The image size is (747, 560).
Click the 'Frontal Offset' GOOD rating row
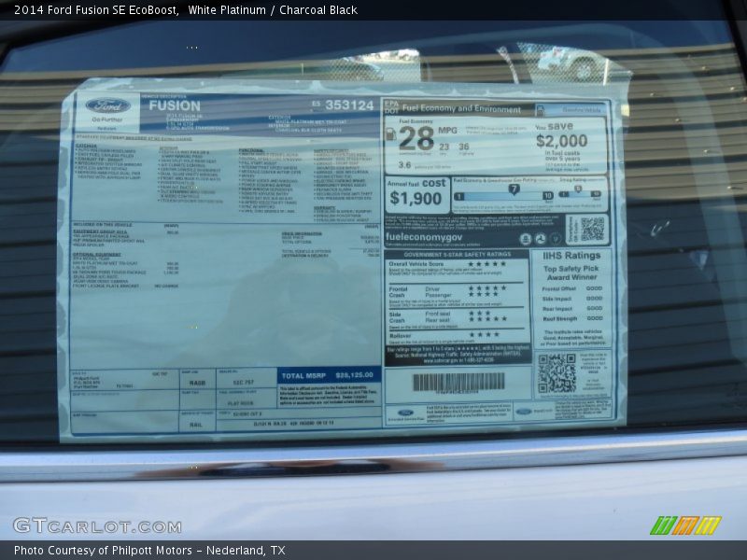[x=571, y=288]
